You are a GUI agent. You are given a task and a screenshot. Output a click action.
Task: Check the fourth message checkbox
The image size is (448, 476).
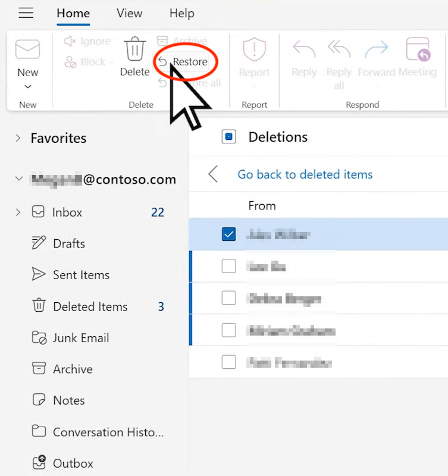click(229, 330)
